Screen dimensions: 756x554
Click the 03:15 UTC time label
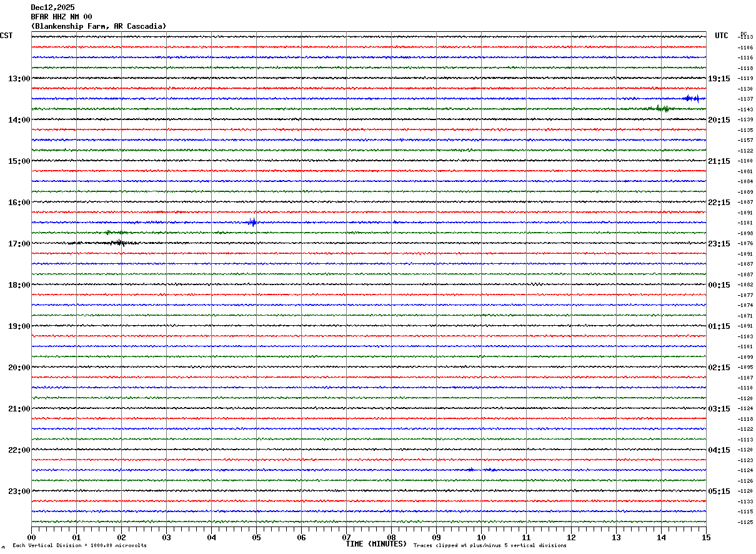tap(719, 409)
